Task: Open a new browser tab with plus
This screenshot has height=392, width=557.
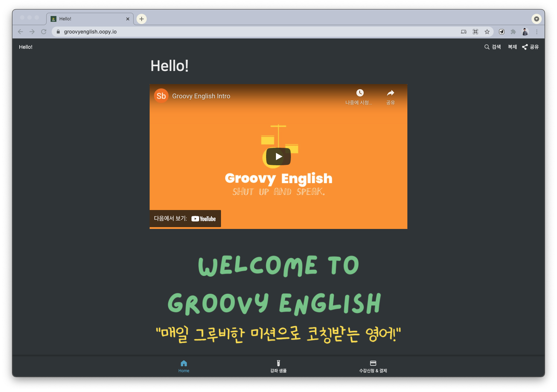Action: coord(142,19)
